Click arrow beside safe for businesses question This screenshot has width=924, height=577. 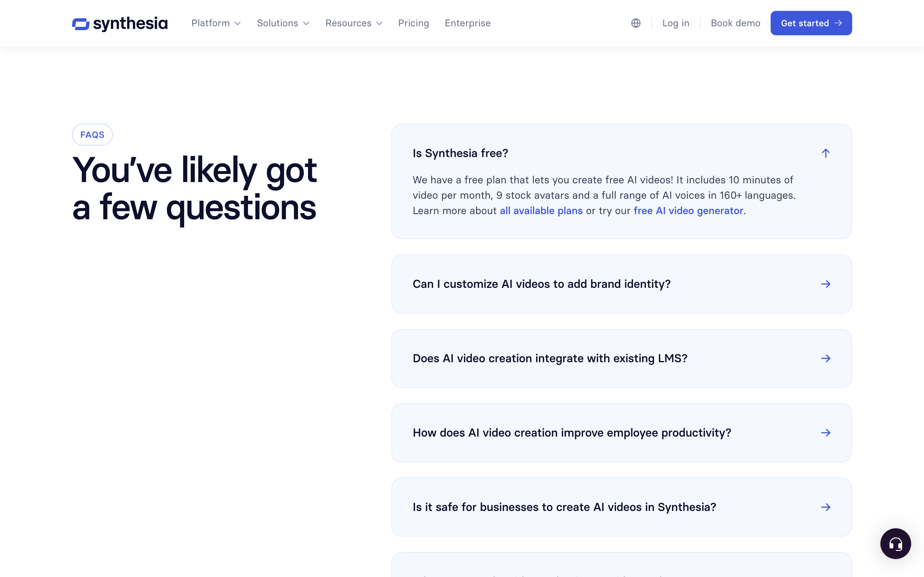tap(826, 507)
